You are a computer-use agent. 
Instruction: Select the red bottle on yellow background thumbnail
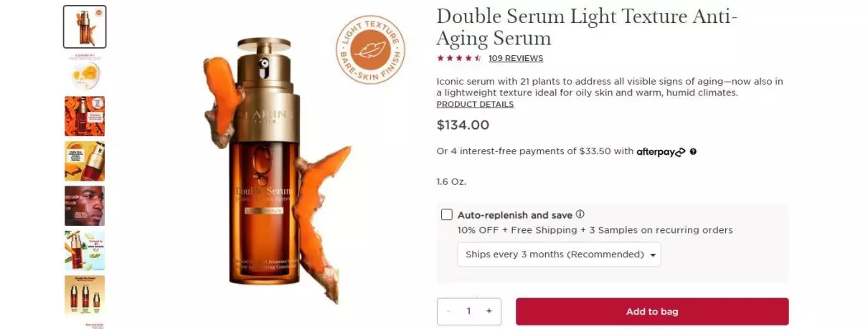pyautogui.click(x=85, y=161)
